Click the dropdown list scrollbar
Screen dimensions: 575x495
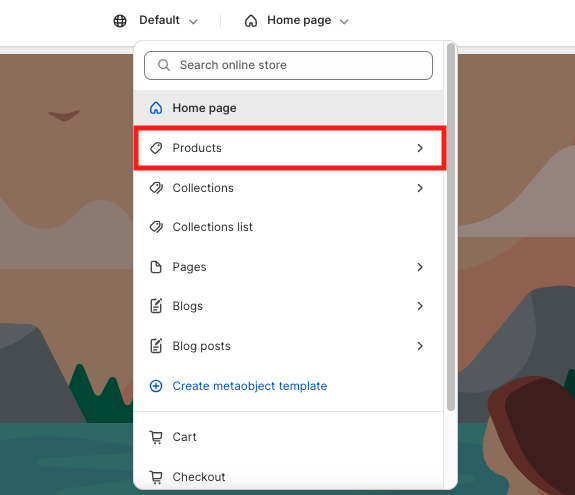point(451,227)
